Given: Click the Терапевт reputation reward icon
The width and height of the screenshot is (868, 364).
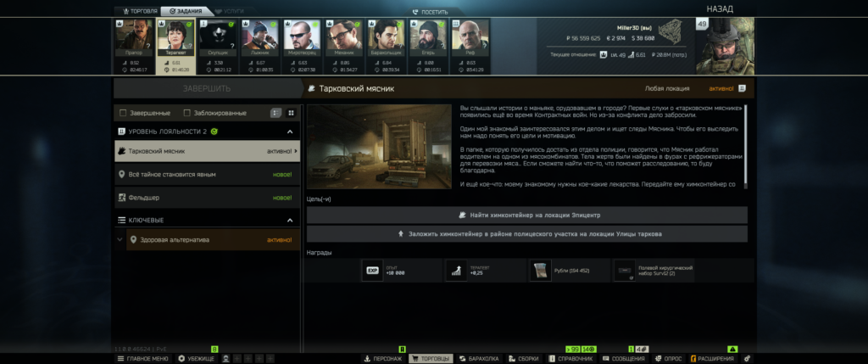Looking at the screenshot, I should (x=457, y=271).
